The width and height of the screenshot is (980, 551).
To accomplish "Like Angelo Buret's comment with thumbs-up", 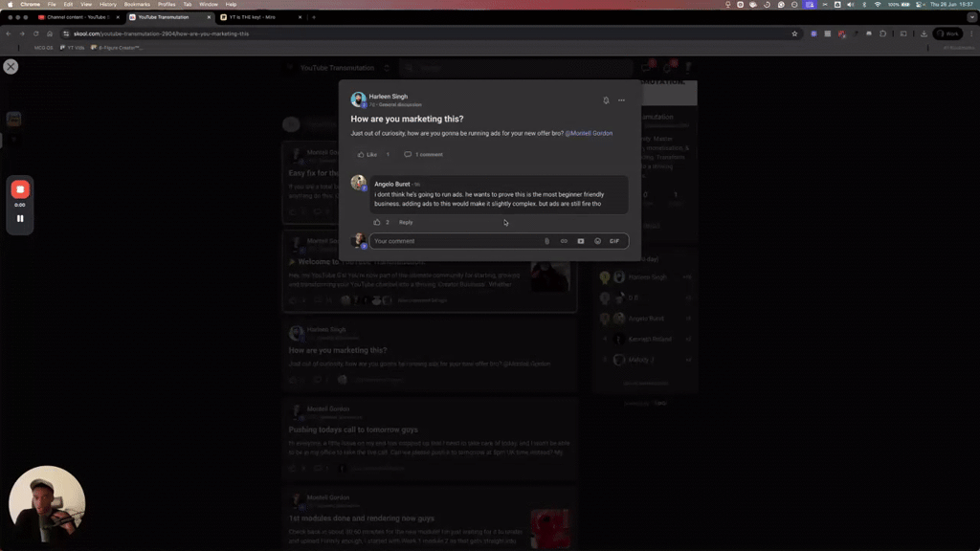I will 377,222.
